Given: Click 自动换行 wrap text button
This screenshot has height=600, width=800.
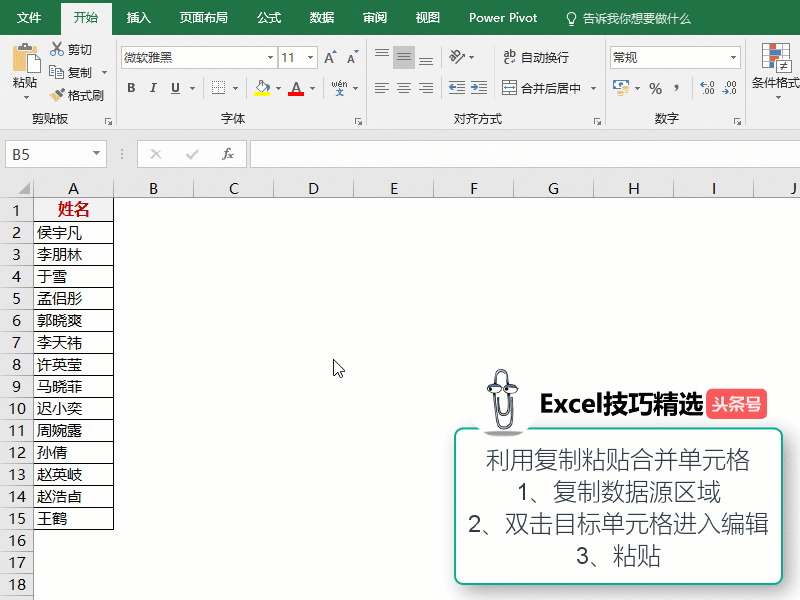Looking at the screenshot, I should tap(536, 57).
